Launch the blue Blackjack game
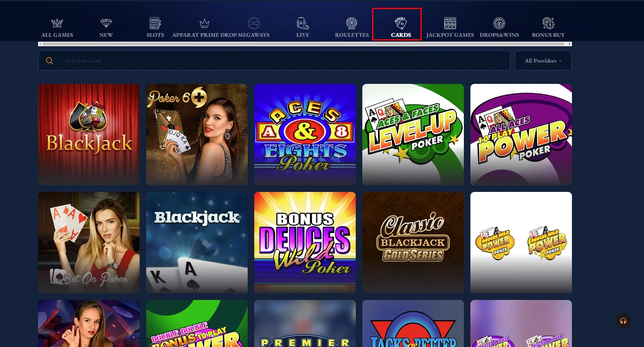 (x=197, y=243)
